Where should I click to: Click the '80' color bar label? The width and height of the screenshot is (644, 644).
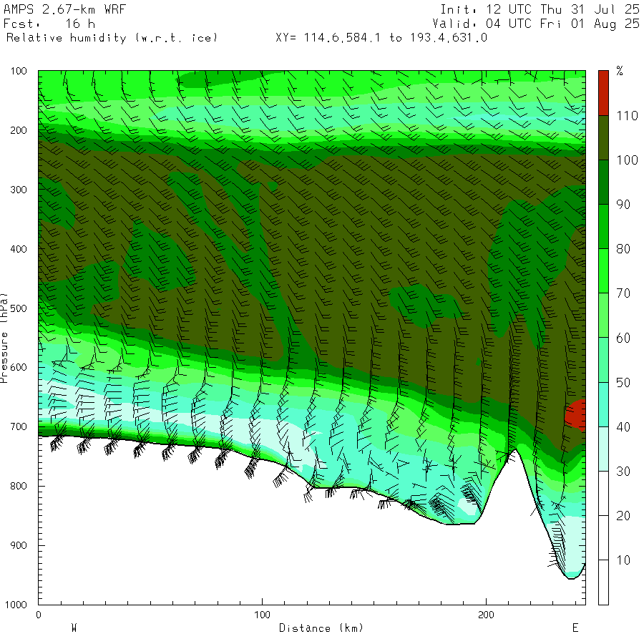coord(623,249)
